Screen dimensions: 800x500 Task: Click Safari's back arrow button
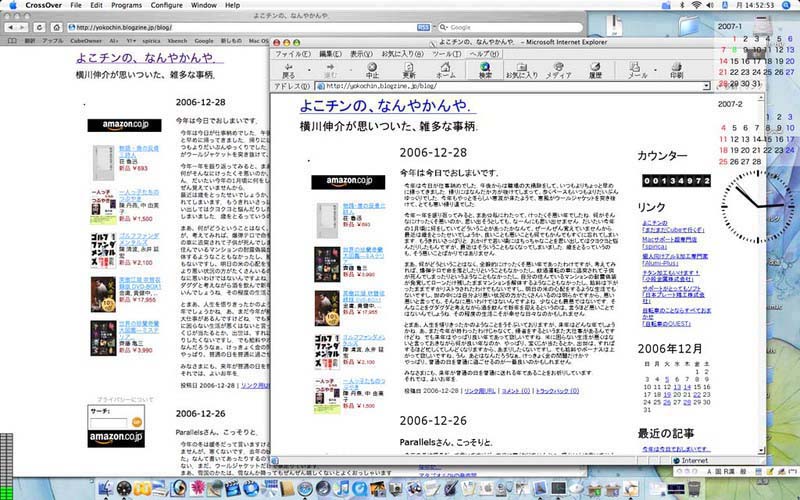pyautogui.click(x=11, y=28)
